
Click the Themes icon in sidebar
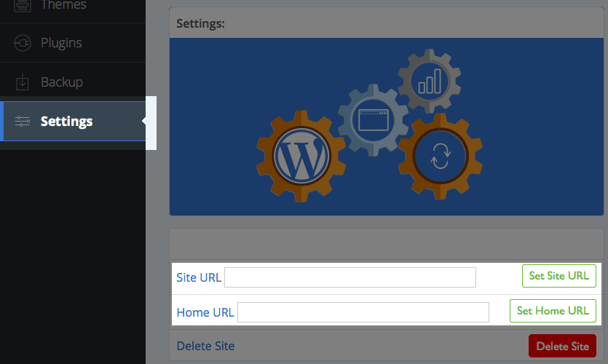coord(23,5)
